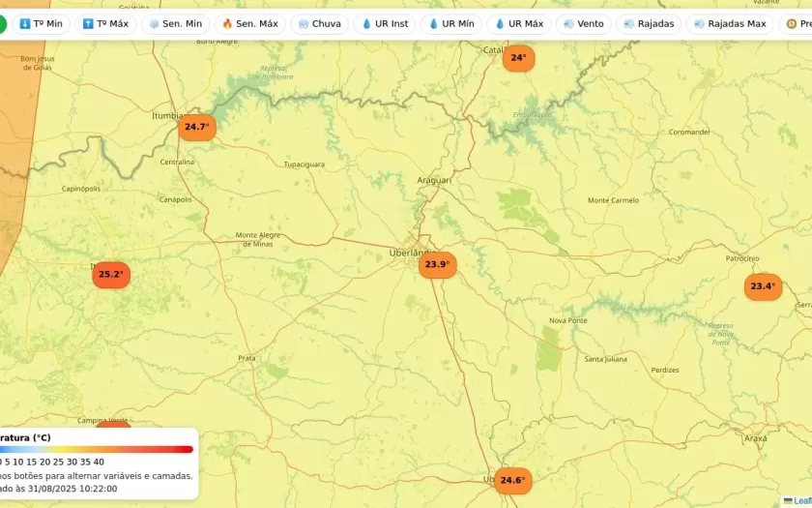Click the temperature color gradient legend bar
Viewport: 812px width, 508px height.
[x=97, y=449]
